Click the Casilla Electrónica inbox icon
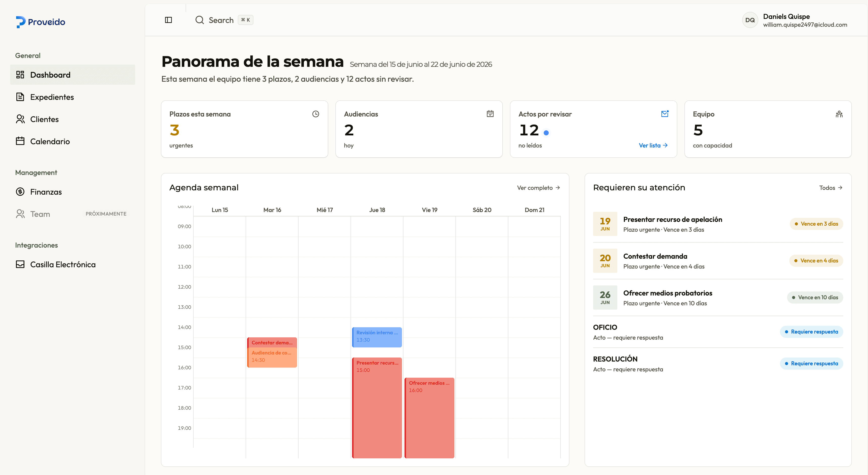This screenshot has width=868, height=475. (20, 264)
